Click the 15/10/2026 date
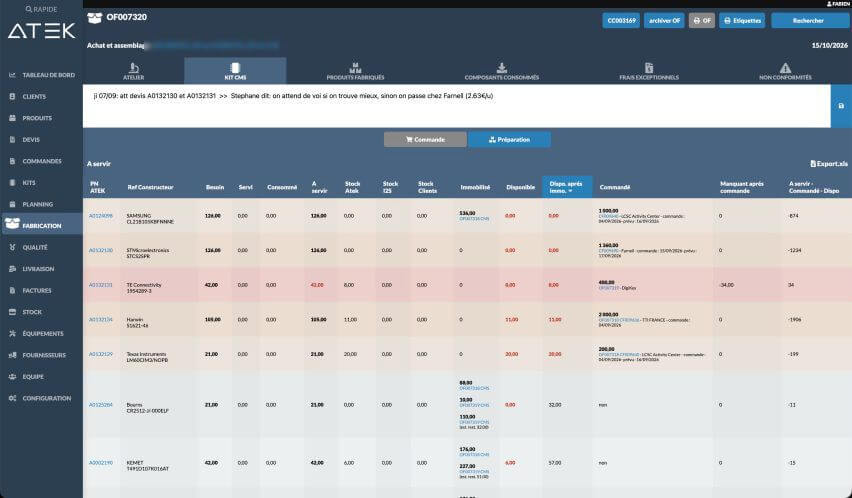The image size is (852, 498). click(830, 46)
